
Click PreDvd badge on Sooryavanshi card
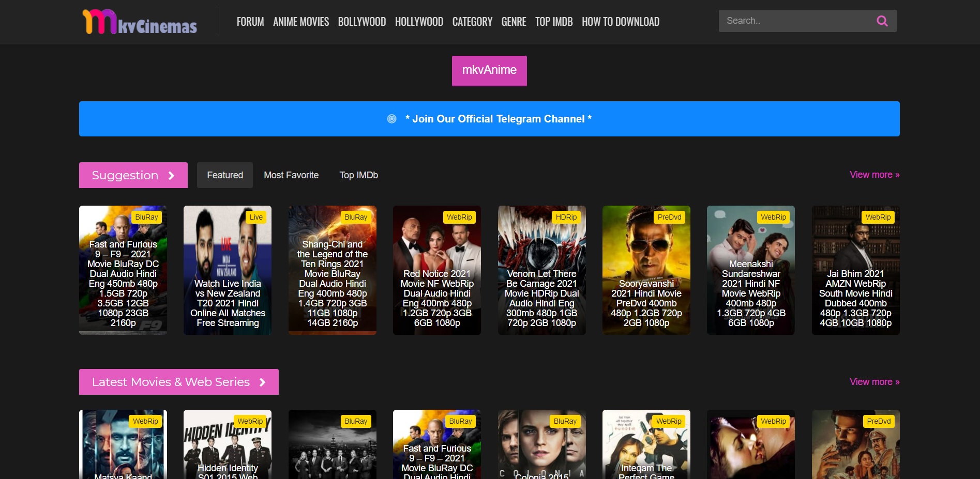click(669, 217)
